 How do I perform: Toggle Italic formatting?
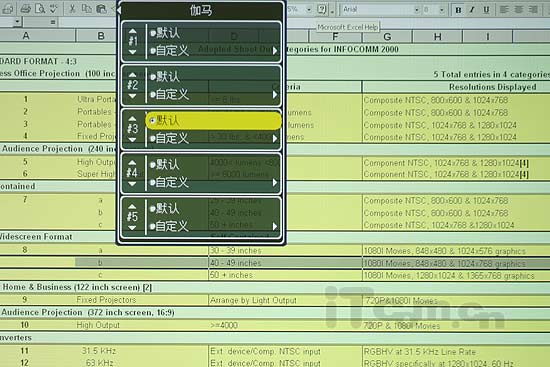pos(472,10)
